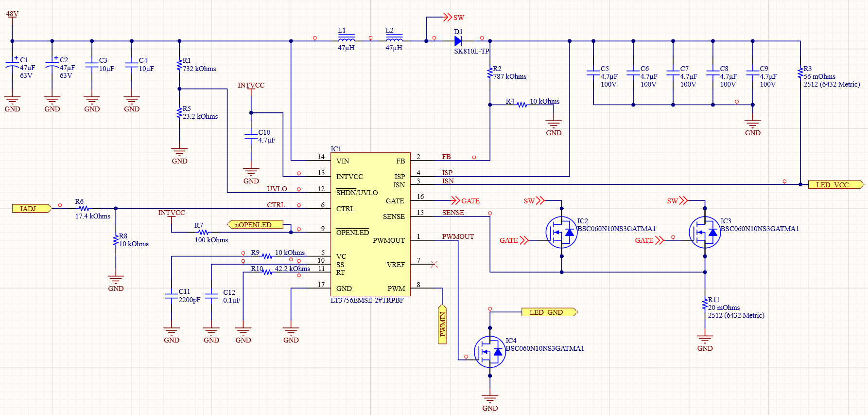Click the nOPENLED port
Screen dimensions: 868x415
pos(256,225)
